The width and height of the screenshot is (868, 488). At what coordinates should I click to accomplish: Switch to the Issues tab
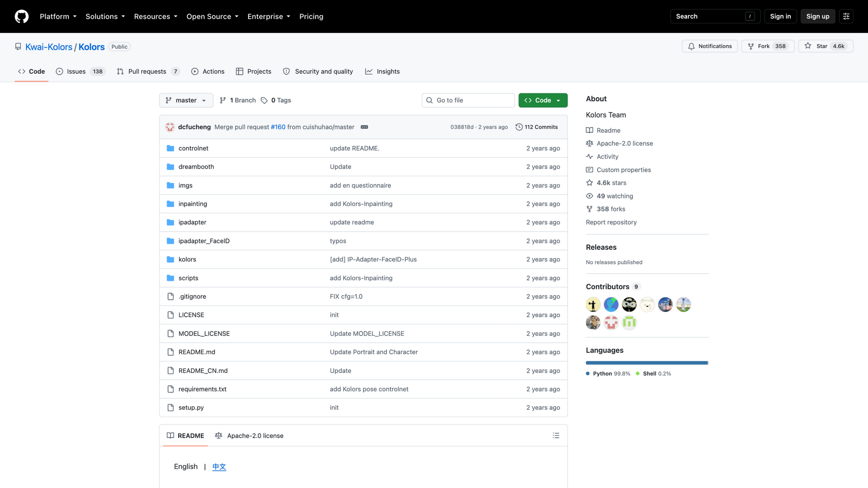80,71
